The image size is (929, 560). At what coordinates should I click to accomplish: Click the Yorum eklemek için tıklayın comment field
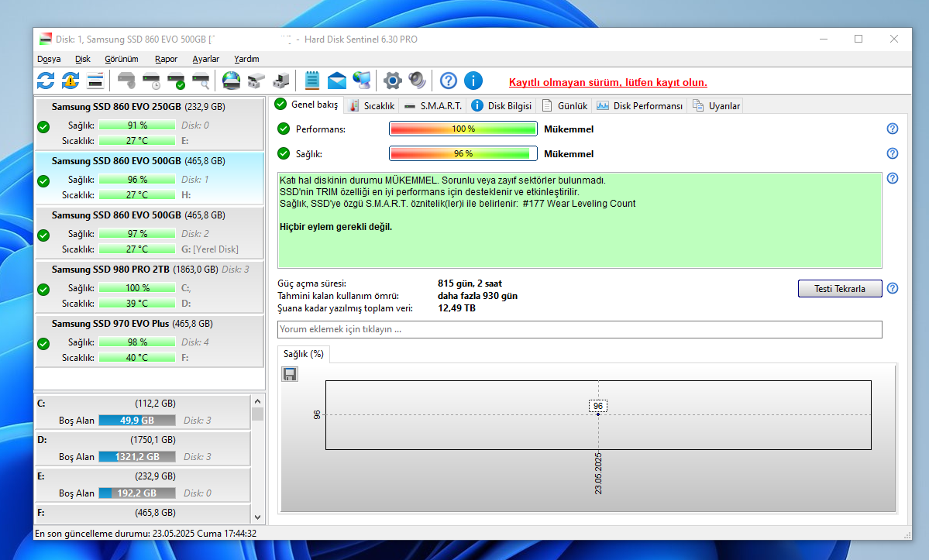coord(580,329)
